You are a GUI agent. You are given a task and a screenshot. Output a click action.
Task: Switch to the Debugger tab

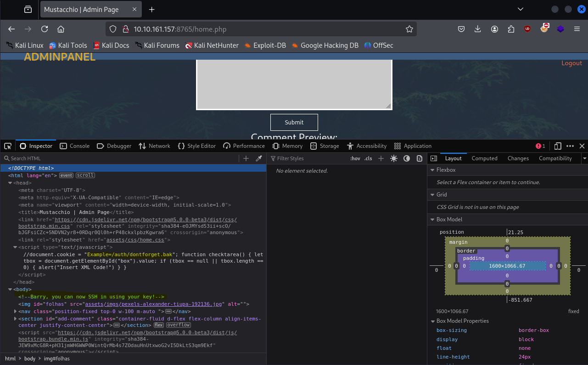(114, 146)
